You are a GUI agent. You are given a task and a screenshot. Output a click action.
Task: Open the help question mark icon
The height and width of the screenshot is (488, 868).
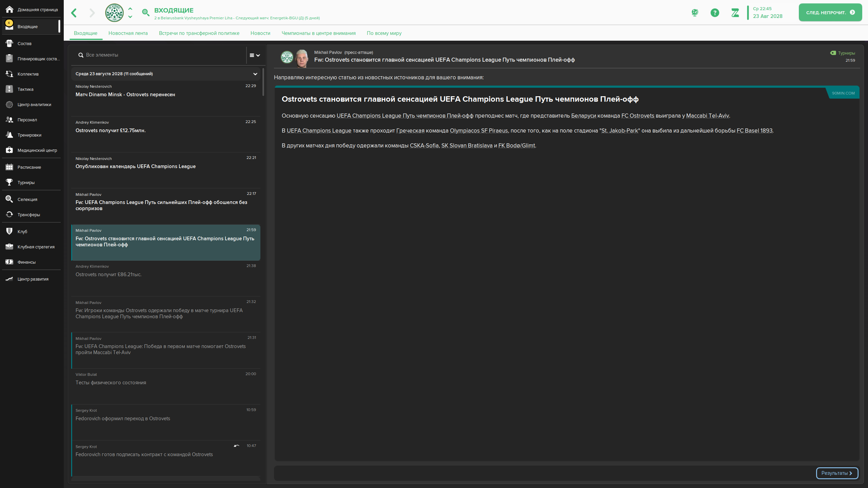click(x=715, y=13)
